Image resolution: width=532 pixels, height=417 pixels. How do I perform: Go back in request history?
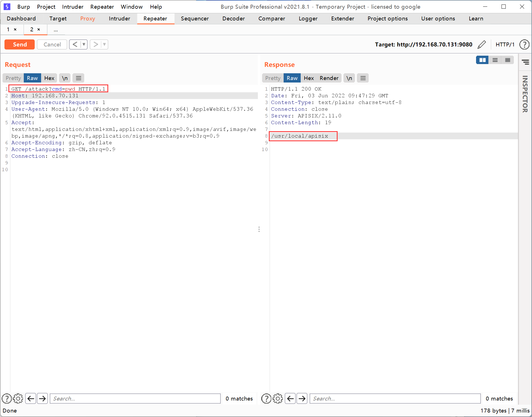(x=75, y=44)
